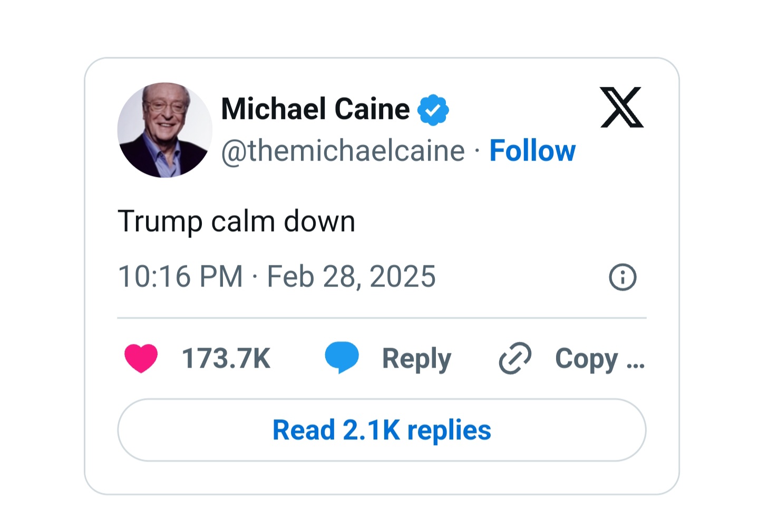Click the "2.1K" number in replies button
The image size is (759, 532).
(371, 430)
